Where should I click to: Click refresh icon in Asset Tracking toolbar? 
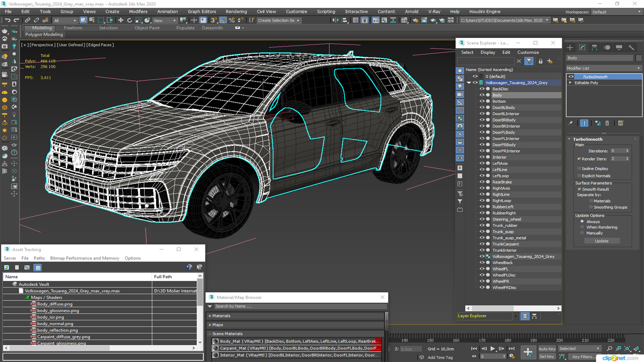7,267
